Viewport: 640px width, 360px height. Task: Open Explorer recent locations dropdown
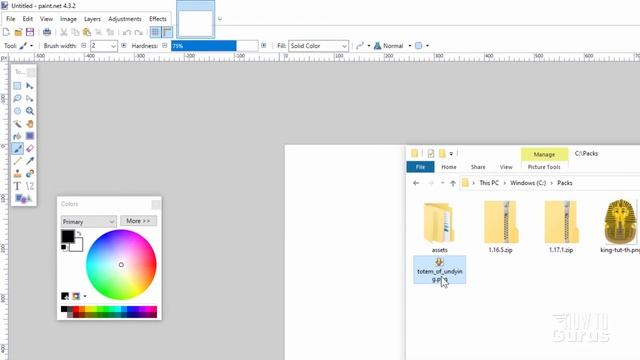pyautogui.click(x=443, y=183)
